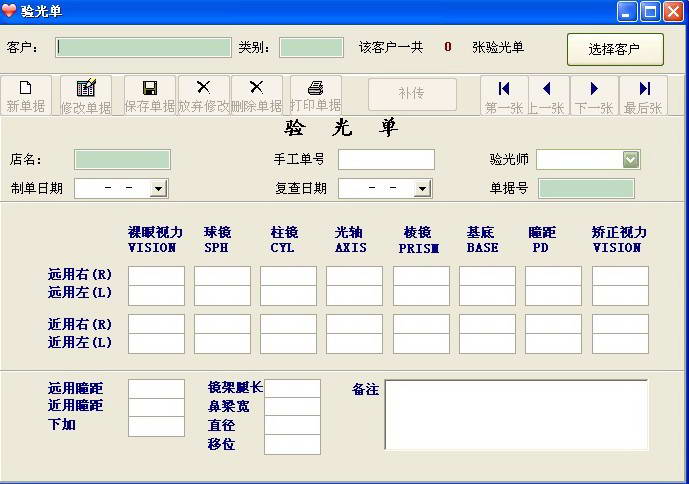The height and width of the screenshot is (484, 689).
Task: Click 远用右(R) 光轴 AXIS cell
Action: tap(354, 276)
